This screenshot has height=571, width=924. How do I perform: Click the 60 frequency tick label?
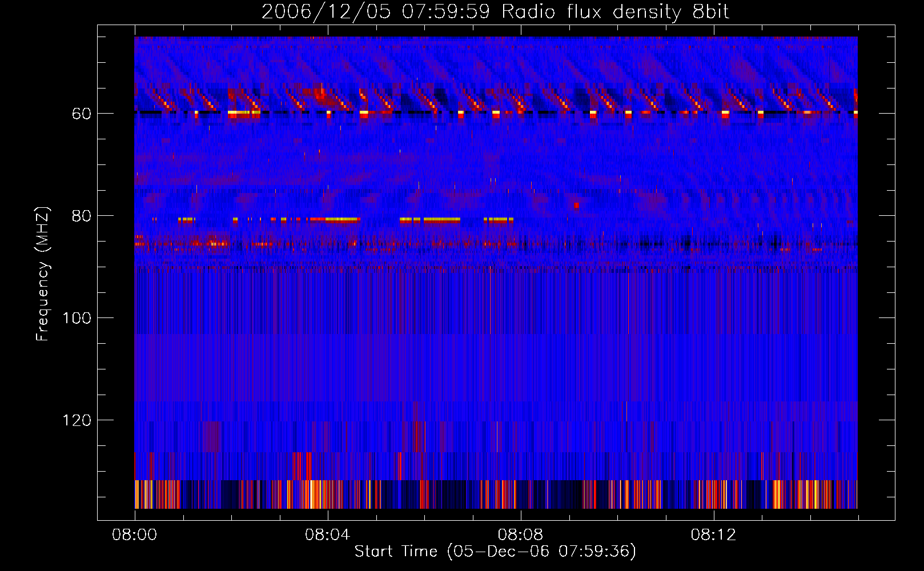82,114
